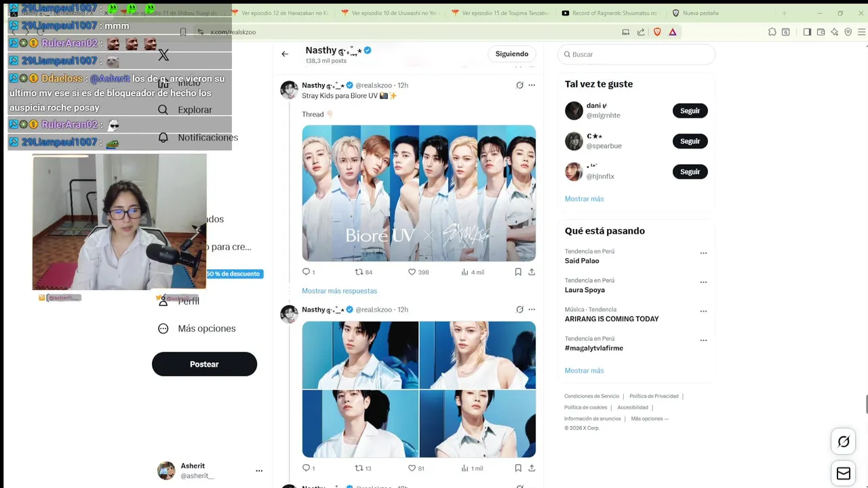Click Mostrar más under Tal vez te guste
Viewport: 868px width, 488px height.
584,199
